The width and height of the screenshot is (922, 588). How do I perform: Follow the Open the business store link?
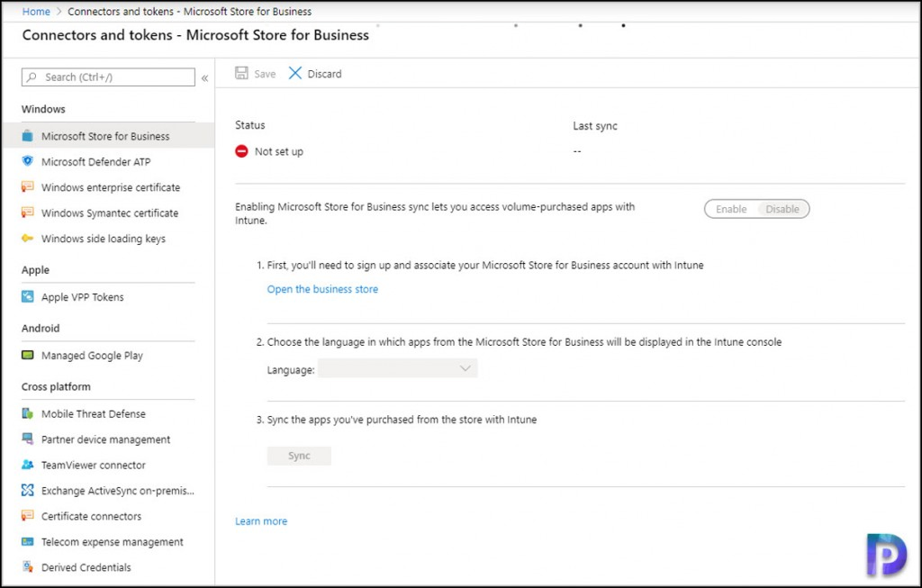point(322,289)
